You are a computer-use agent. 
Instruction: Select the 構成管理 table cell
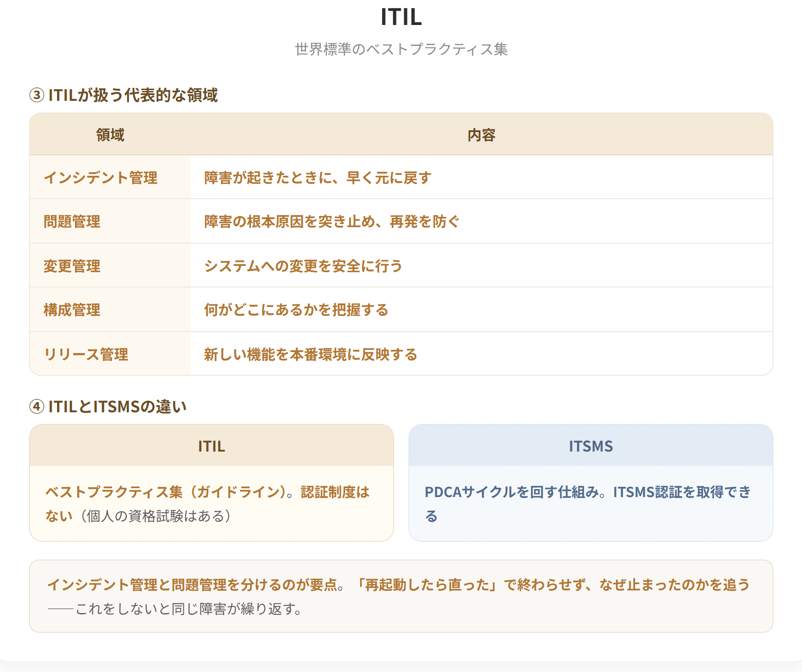(110, 310)
